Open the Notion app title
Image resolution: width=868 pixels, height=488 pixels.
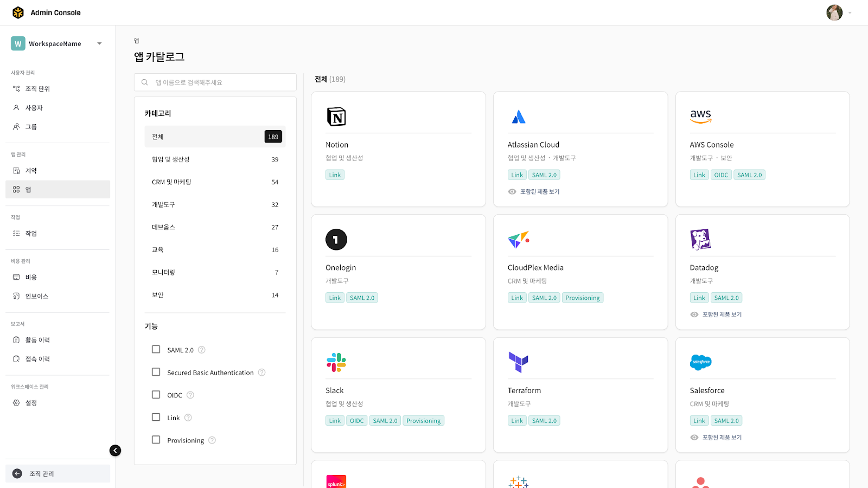pyautogui.click(x=337, y=145)
